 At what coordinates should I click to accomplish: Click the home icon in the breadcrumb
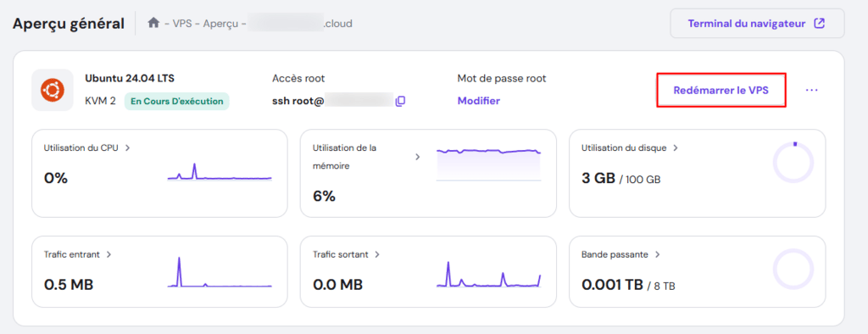click(154, 23)
